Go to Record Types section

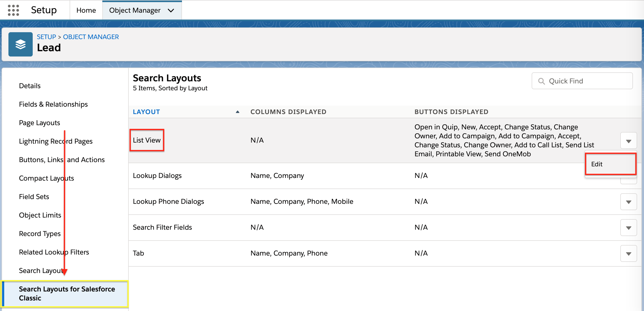click(x=40, y=234)
